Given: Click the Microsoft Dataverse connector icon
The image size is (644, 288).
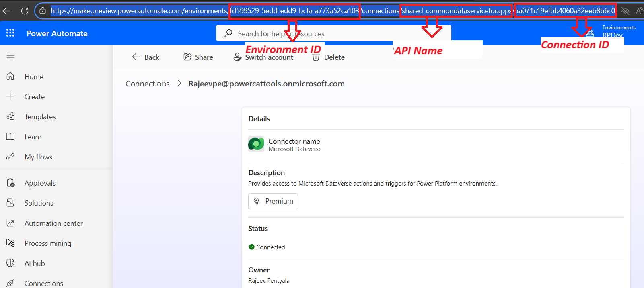Looking at the screenshot, I should pyautogui.click(x=256, y=144).
